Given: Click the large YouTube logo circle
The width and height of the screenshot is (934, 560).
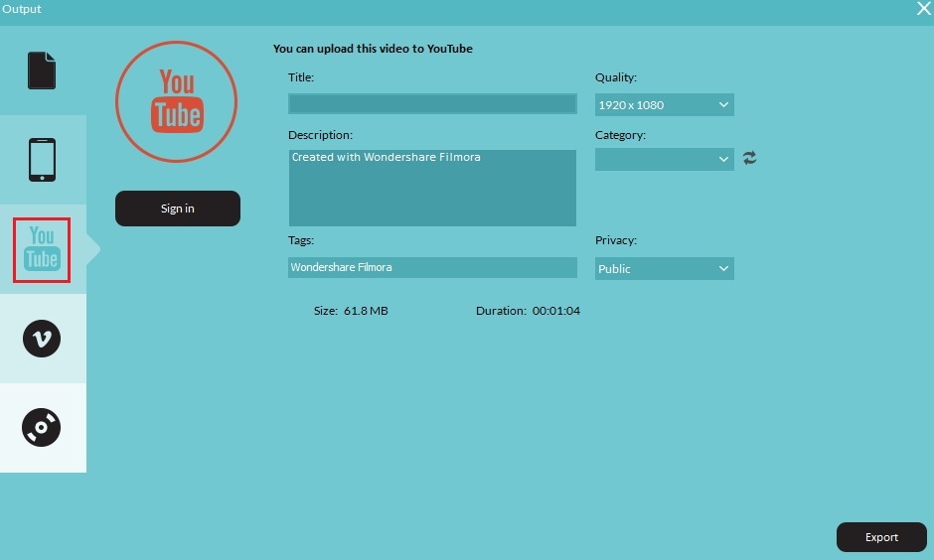Looking at the screenshot, I should [176, 101].
